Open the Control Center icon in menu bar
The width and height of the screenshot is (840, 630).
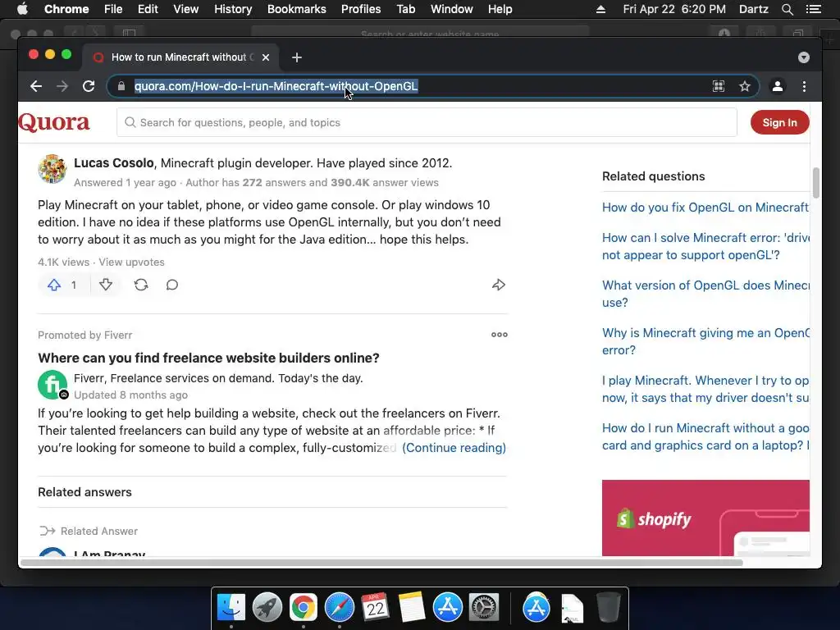pyautogui.click(x=813, y=9)
